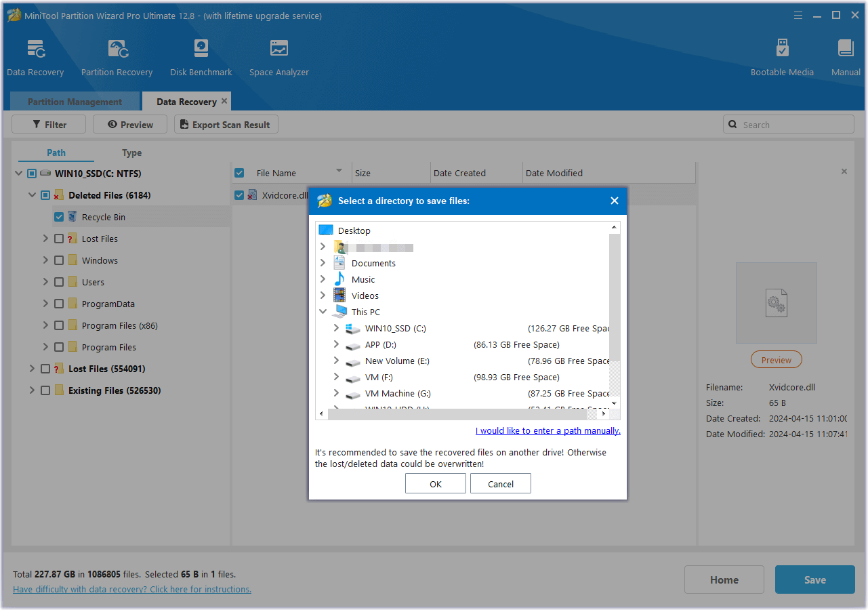Open the data recovery instructions link
868x610 pixels.
coord(132,589)
